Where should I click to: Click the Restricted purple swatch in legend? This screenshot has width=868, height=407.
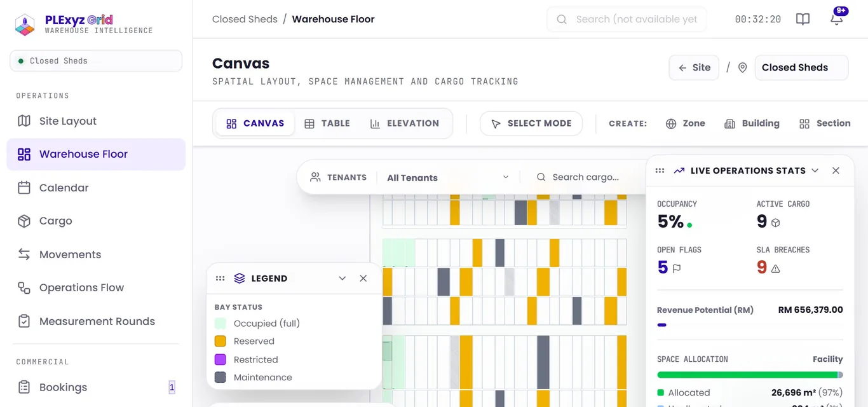(x=220, y=359)
